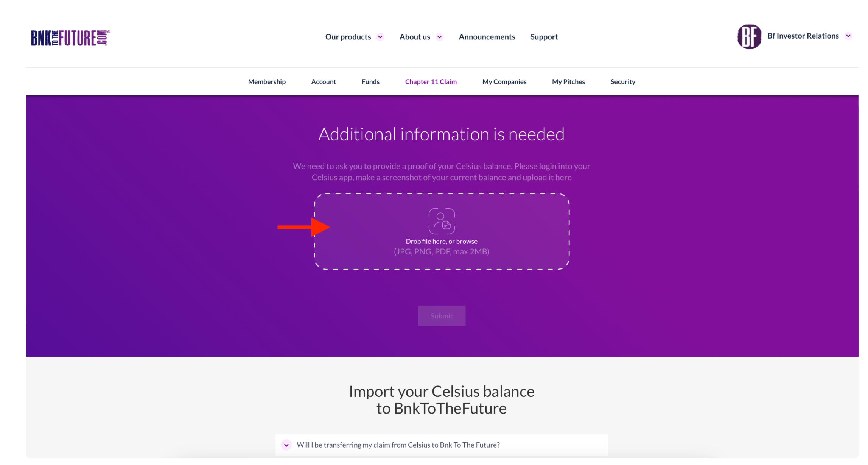
Task: Open the Announcements page
Action: pyautogui.click(x=487, y=37)
